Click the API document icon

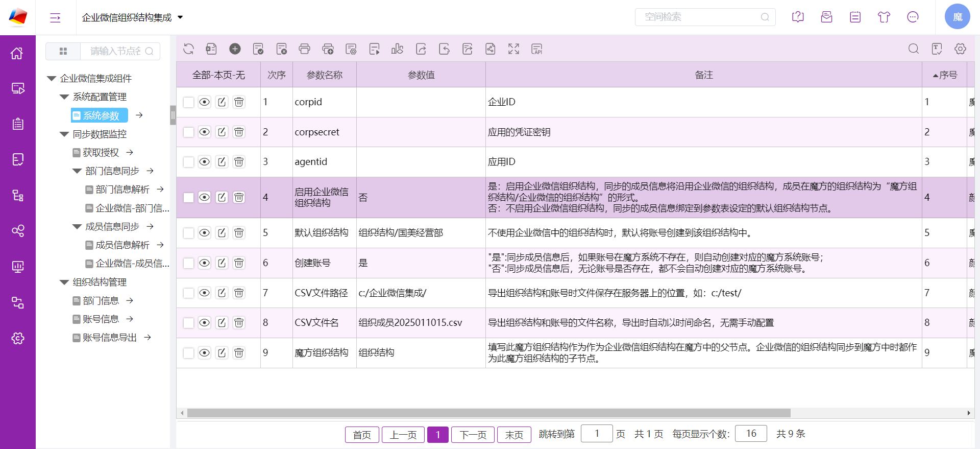click(537, 49)
